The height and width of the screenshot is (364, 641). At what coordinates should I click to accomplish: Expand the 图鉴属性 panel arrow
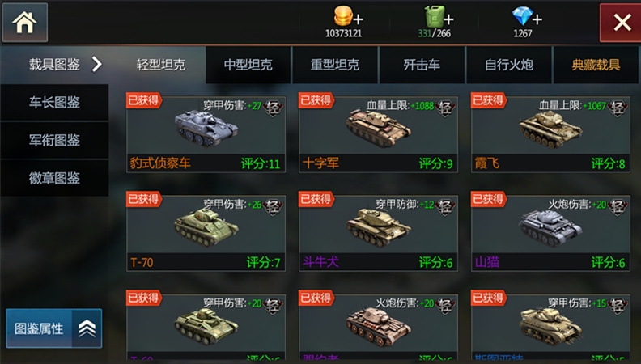[x=87, y=328]
